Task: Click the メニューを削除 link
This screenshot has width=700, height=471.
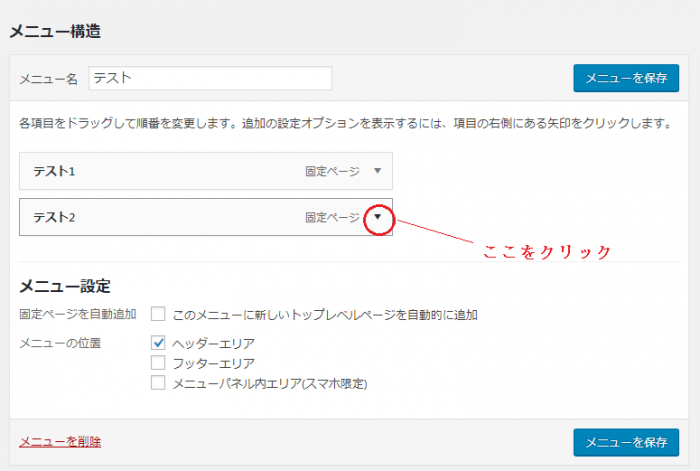Action: 60,441
